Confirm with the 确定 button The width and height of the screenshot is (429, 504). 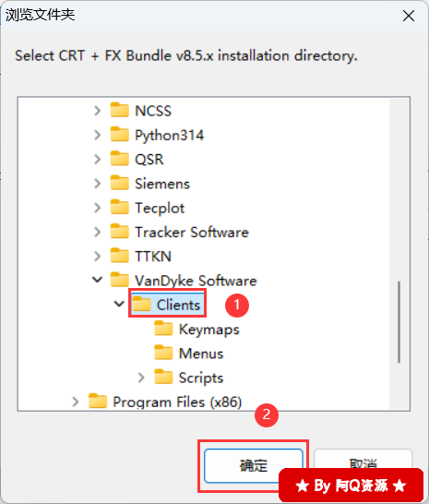pos(254,466)
